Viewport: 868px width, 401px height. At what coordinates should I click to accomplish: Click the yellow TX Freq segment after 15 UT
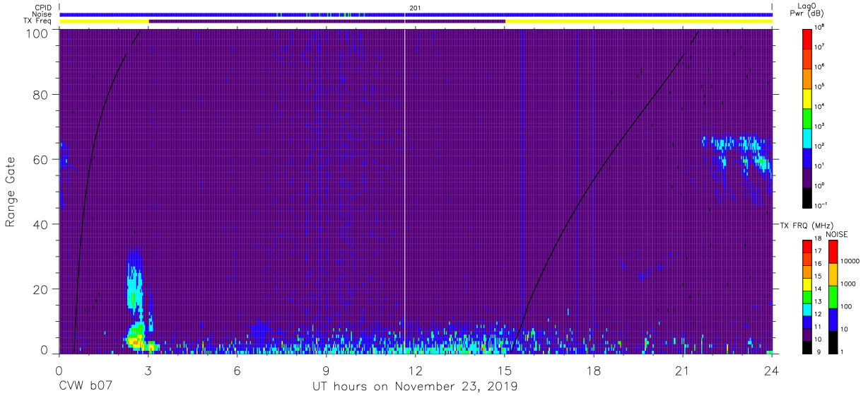coord(638,21)
